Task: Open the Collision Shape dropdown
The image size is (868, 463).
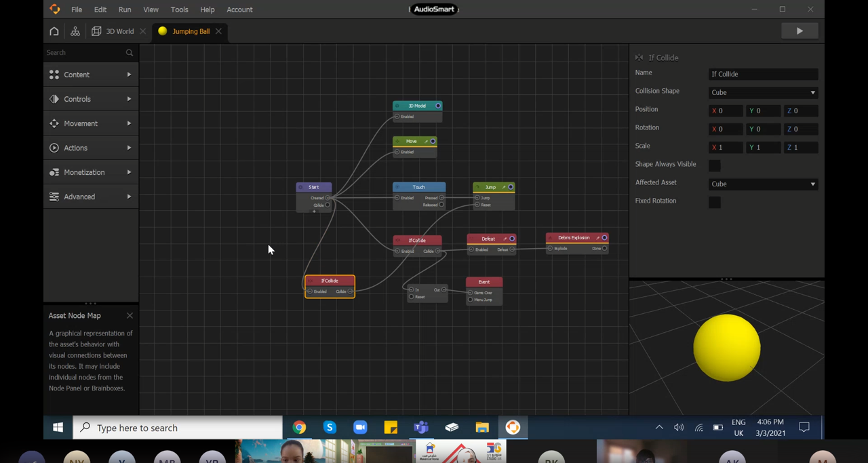Action: tap(763, 92)
